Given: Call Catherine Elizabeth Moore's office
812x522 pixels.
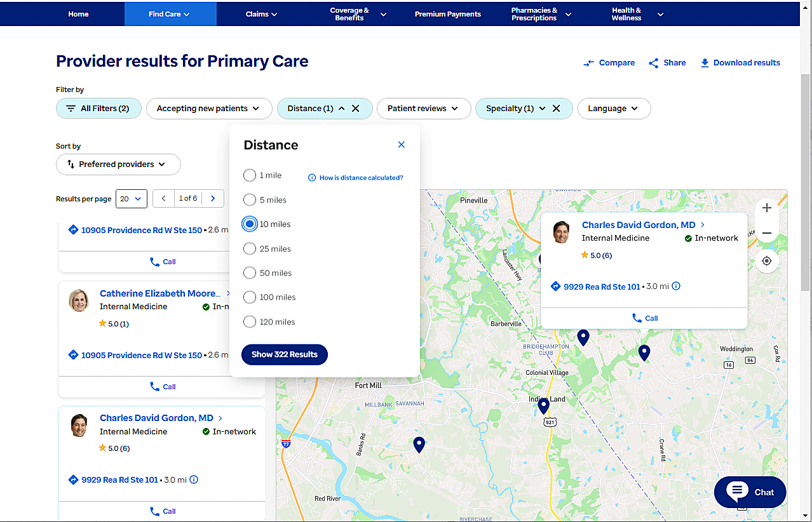Looking at the screenshot, I should click(x=162, y=387).
